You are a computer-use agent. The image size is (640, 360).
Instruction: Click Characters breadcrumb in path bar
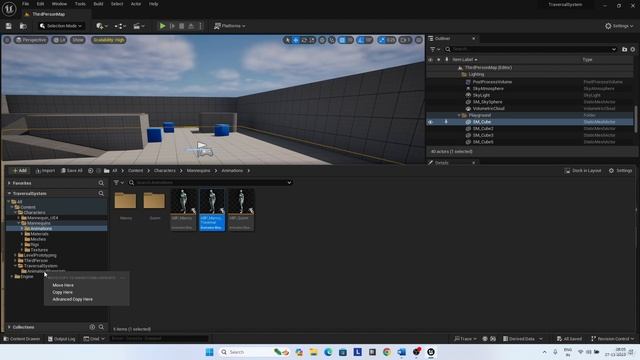164,171
